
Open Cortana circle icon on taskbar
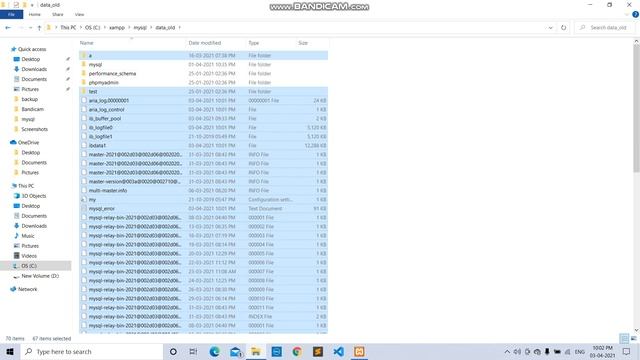pos(173,351)
